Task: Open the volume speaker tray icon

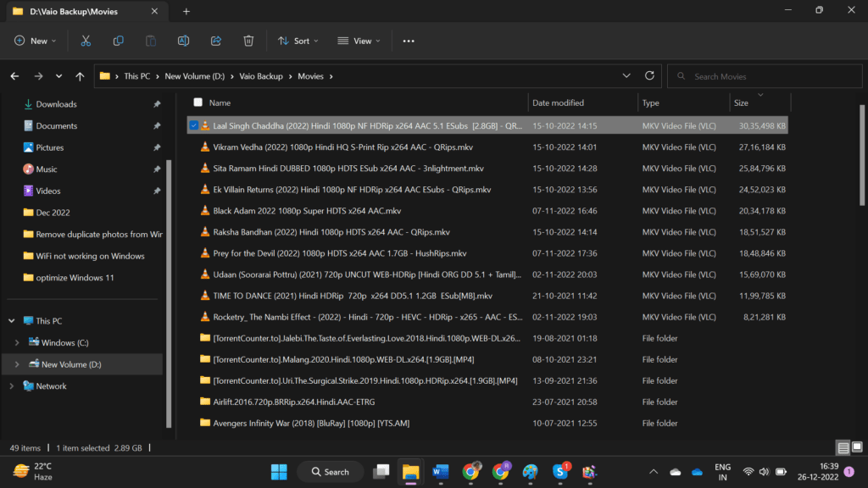Action: point(765,472)
